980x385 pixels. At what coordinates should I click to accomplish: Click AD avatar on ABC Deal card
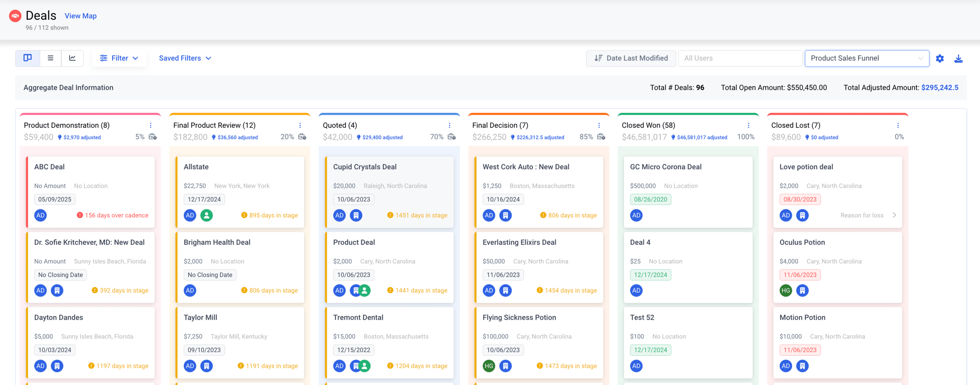(40, 215)
